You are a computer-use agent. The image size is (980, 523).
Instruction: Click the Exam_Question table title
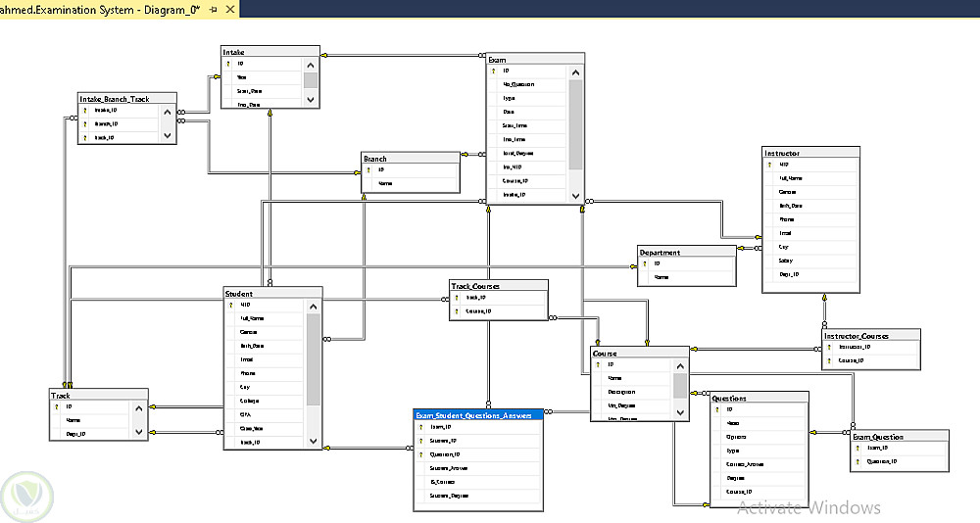(x=900, y=437)
